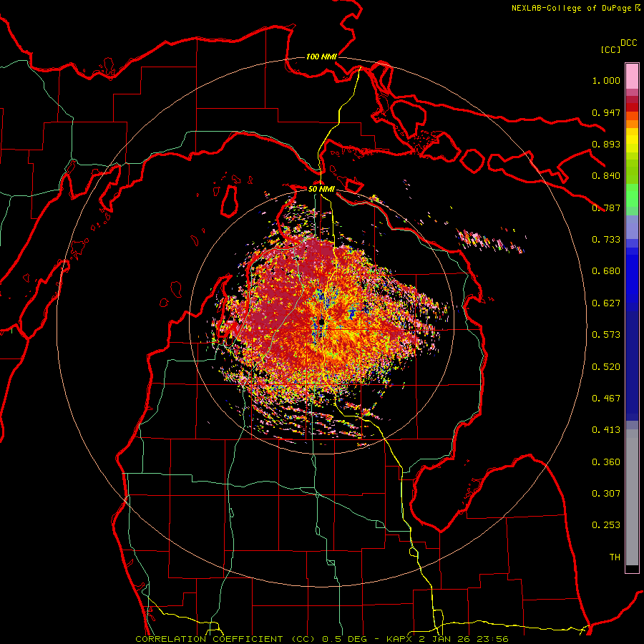
Task: Pick the gray color bar segment near 0.307
Action: [x=632, y=497]
